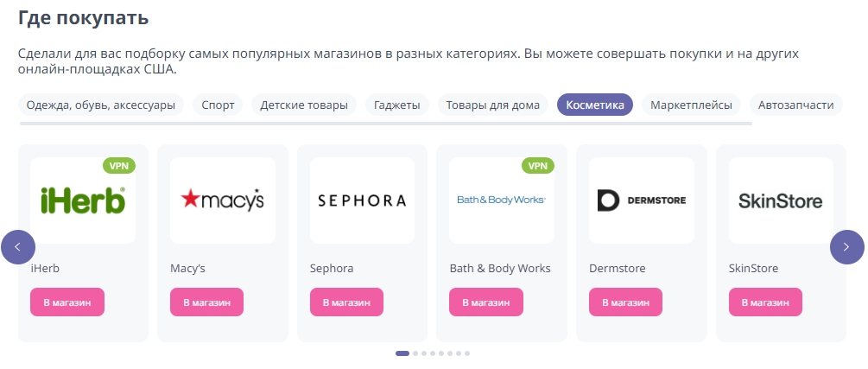Click the second carousel pagination dot
Image resolution: width=868 pixels, height=369 pixels.
(x=415, y=353)
